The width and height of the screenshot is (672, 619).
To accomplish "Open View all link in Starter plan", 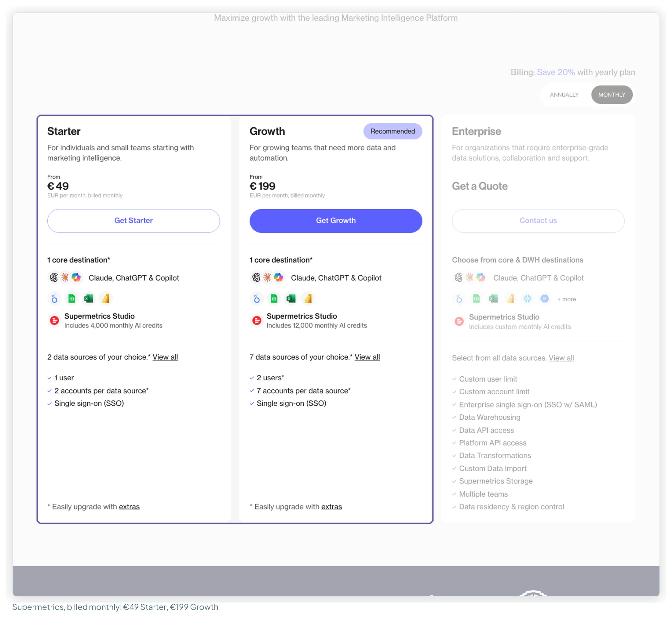I will click(x=165, y=357).
